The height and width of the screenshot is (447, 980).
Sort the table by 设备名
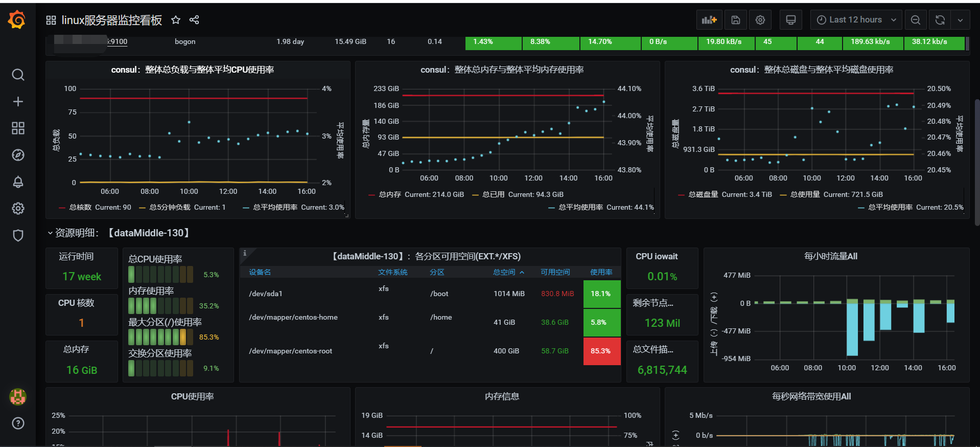pyautogui.click(x=260, y=272)
